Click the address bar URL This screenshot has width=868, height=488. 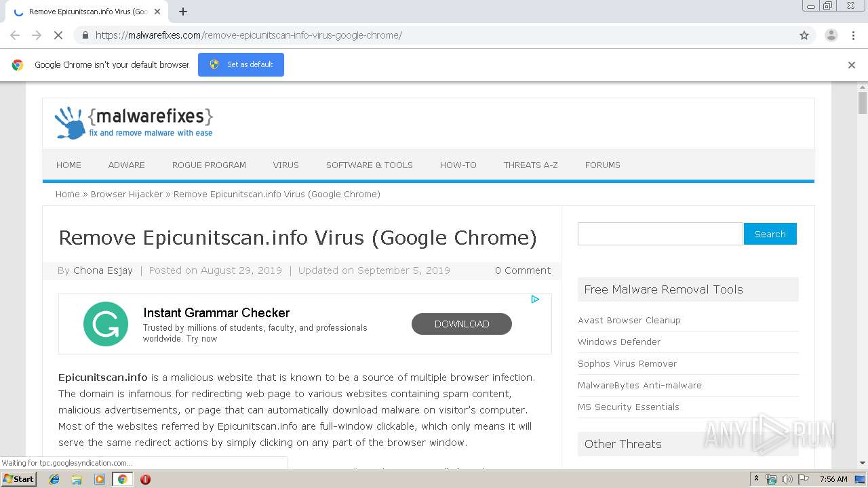(x=248, y=35)
